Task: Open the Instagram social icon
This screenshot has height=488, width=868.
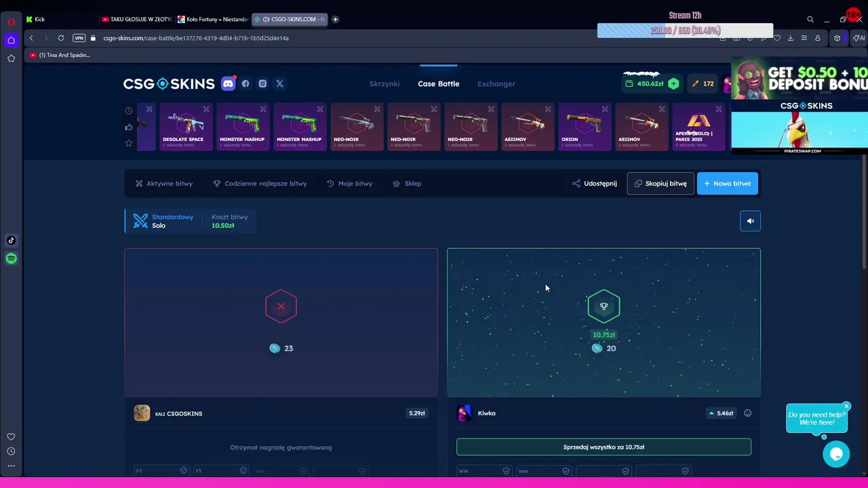Action: pyautogui.click(x=262, y=83)
